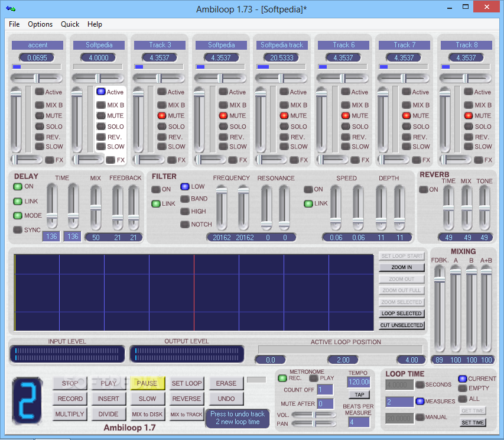Toggle the DELAY SYNC light
Image resolution: width=504 pixels, height=440 pixels.
click(x=18, y=229)
